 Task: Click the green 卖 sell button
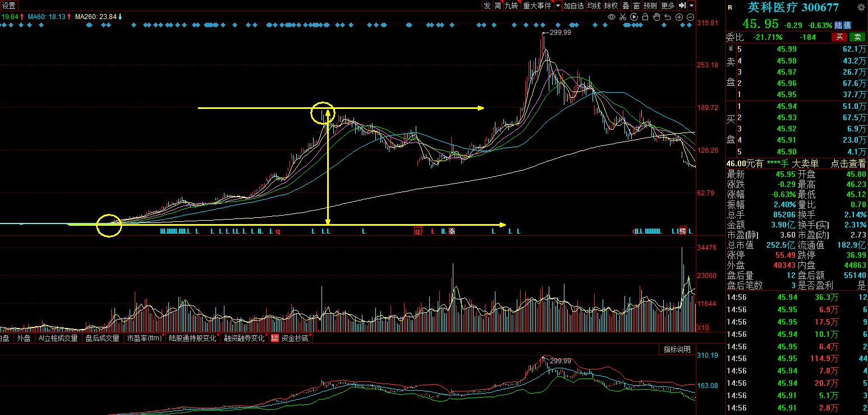click(857, 37)
